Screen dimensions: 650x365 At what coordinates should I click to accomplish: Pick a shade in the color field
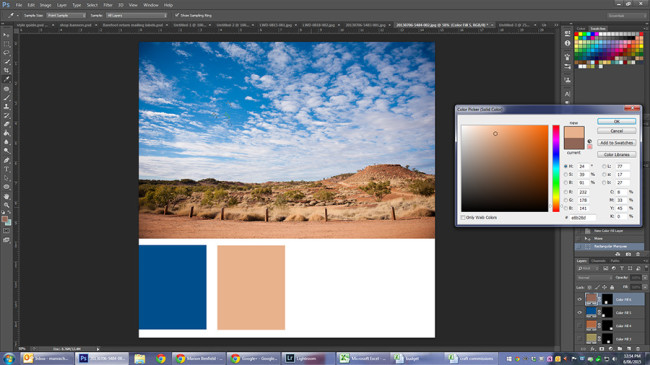(x=504, y=168)
